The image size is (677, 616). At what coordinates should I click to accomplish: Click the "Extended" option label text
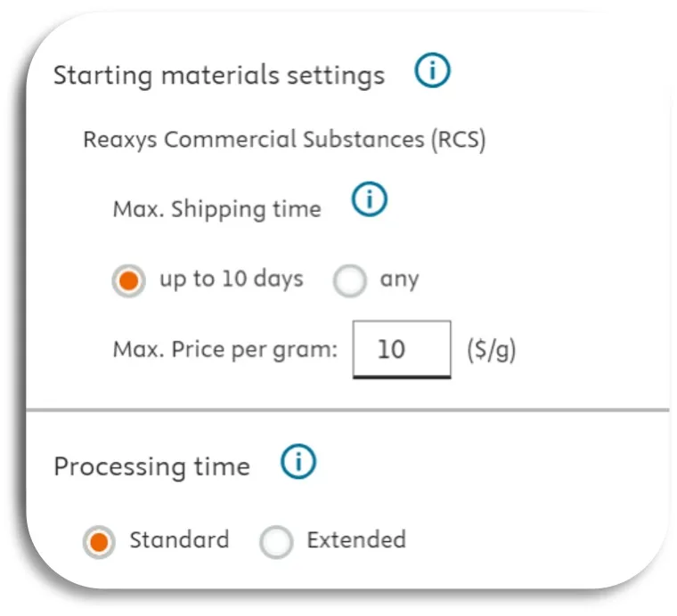[x=356, y=539]
